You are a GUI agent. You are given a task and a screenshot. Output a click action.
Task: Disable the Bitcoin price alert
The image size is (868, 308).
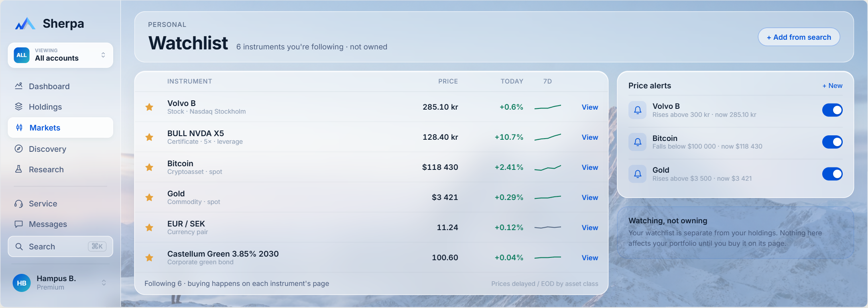tap(832, 142)
